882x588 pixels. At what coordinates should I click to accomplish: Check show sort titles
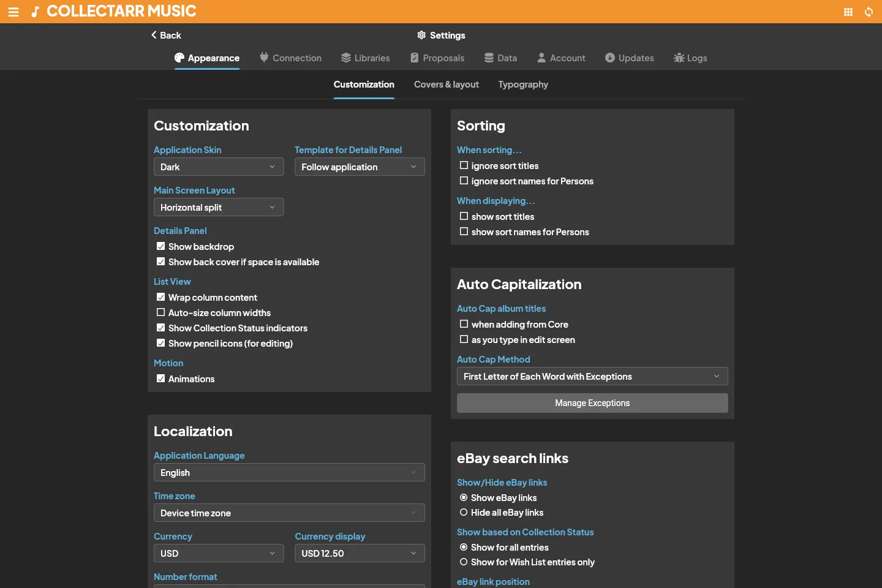click(464, 216)
